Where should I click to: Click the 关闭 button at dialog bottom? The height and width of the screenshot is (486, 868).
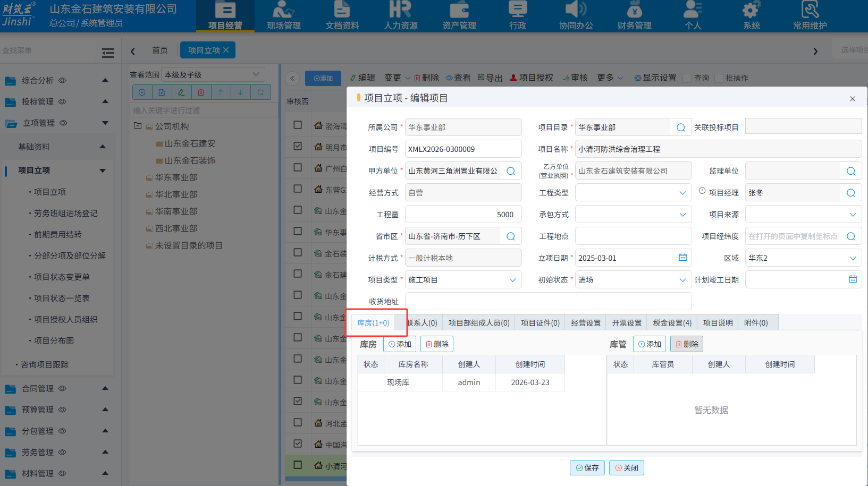tap(627, 468)
